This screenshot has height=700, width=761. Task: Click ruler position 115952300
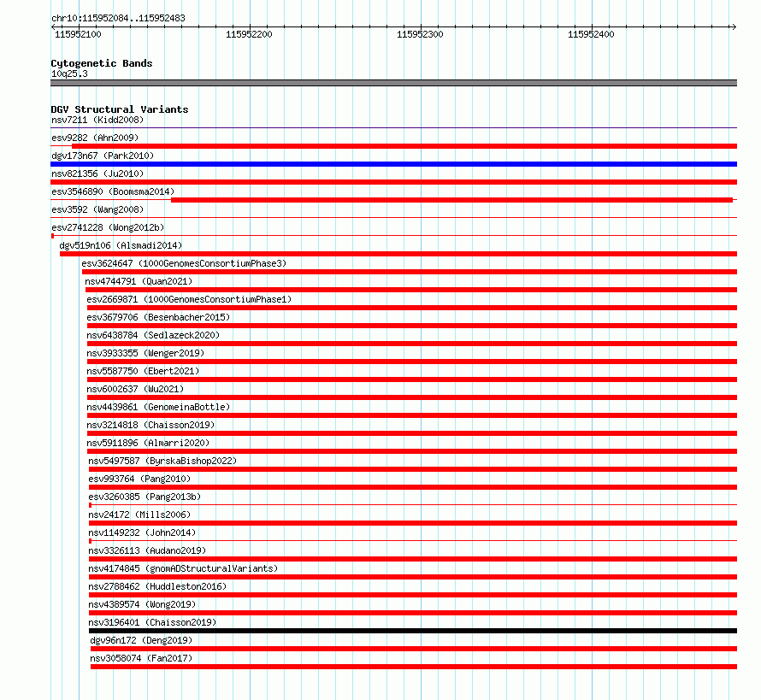pyautogui.click(x=420, y=34)
